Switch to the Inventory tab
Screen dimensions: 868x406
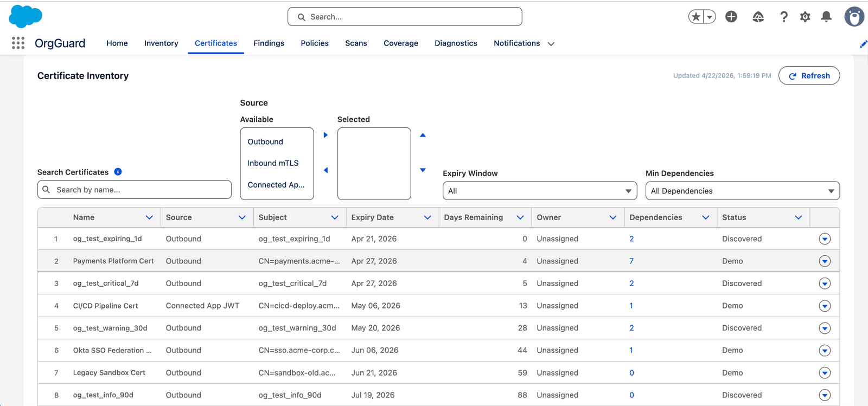pyautogui.click(x=161, y=43)
